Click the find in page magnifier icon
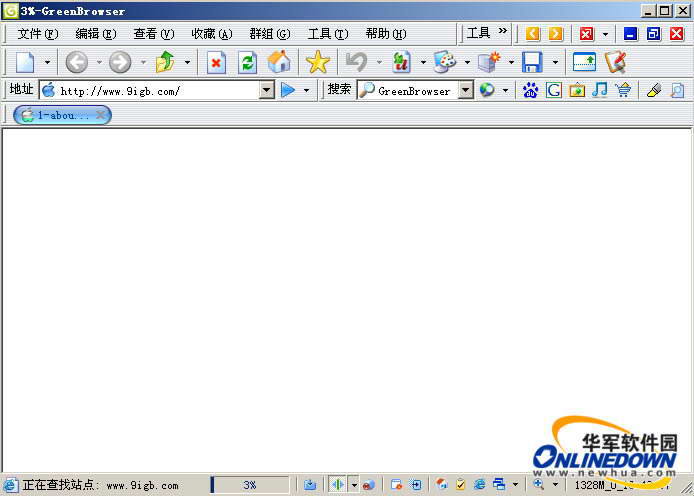694x496 pixels. click(677, 90)
